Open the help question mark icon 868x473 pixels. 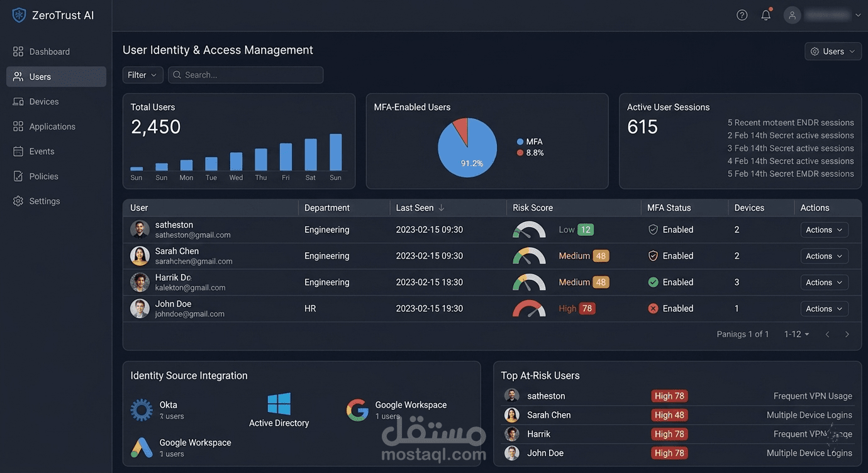742,15
